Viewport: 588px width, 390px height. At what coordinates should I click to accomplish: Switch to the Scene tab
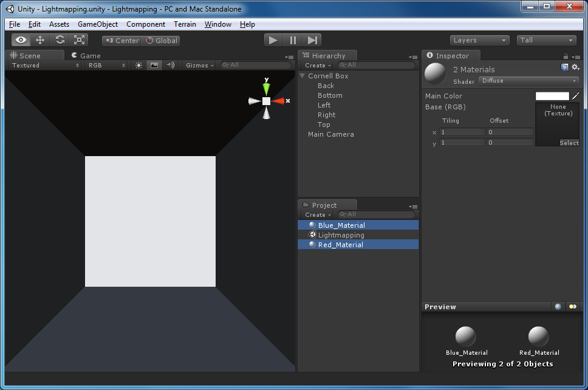click(36, 55)
